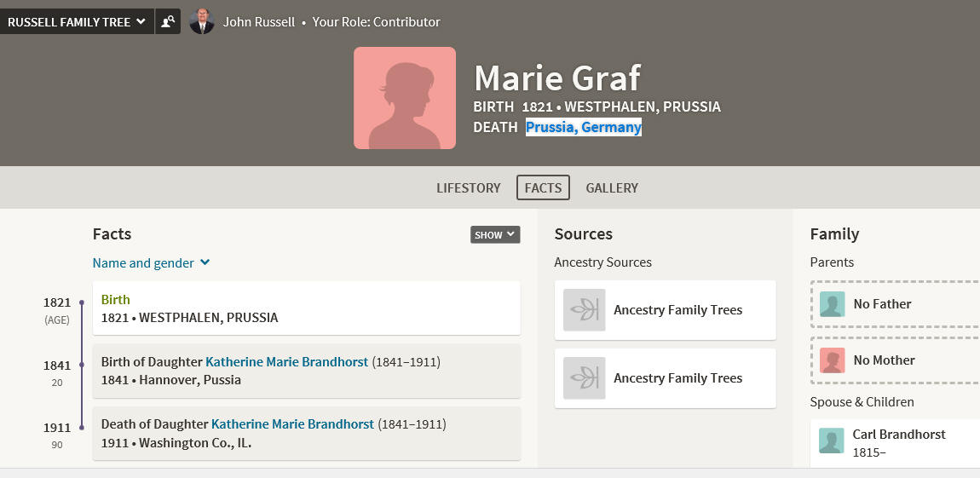
Task: Open the Birth fact card
Action: 306,308
